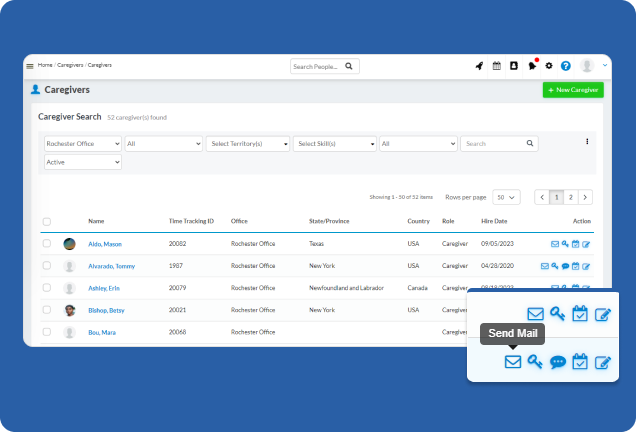Select the checkbox next to Bishop, Betsy
Screen dimensions: 636x432
pos(47,310)
